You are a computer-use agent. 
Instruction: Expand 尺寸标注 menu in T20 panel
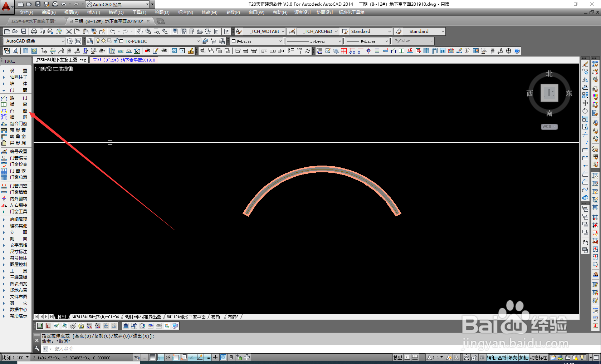pyautogui.click(x=14, y=252)
